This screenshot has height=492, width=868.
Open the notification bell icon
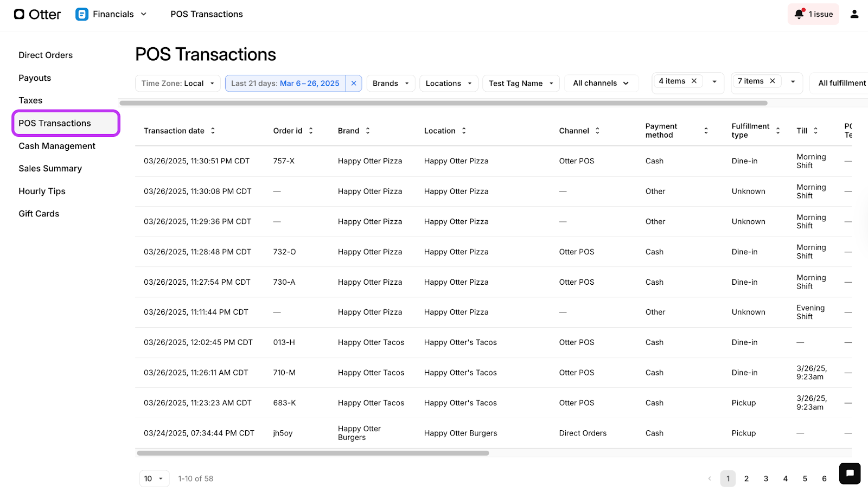pos(799,14)
